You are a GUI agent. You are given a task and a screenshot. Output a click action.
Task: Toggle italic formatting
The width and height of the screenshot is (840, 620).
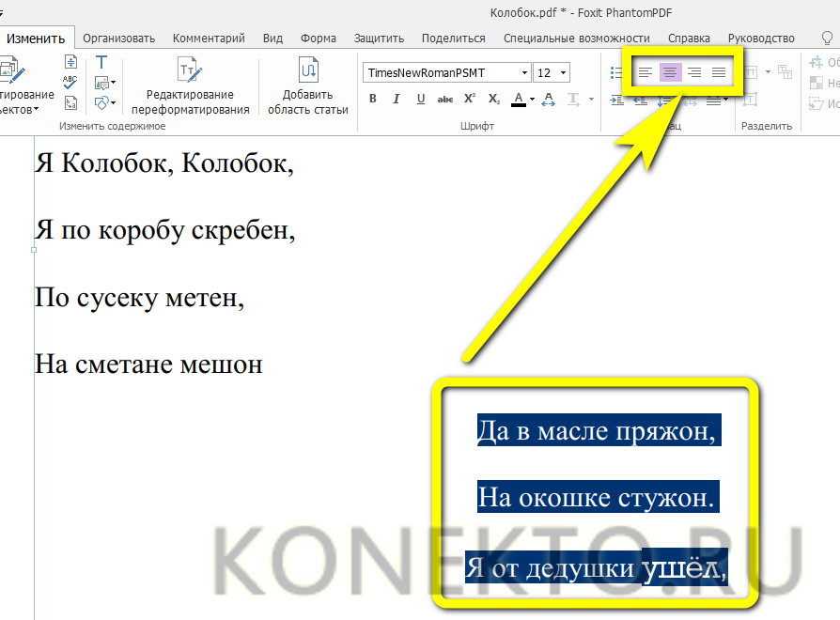point(397,99)
